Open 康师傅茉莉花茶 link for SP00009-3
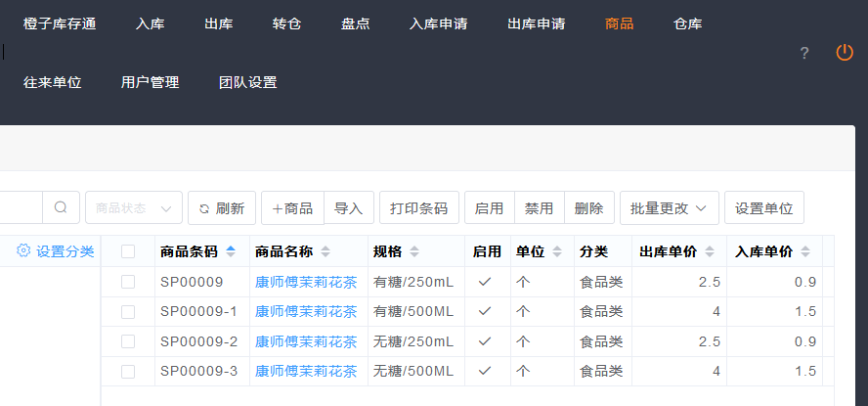Image resolution: width=868 pixels, height=406 pixels. pyautogui.click(x=306, y=371)
